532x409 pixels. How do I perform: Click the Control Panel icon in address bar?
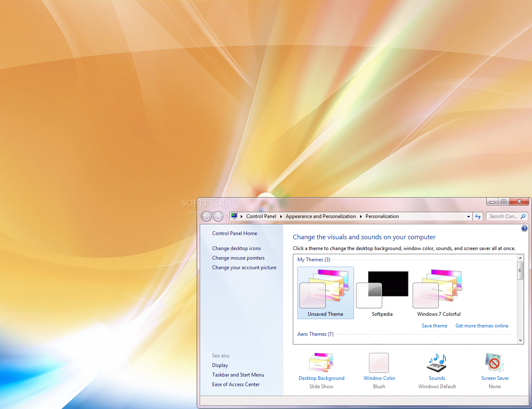tap(235, 216)
